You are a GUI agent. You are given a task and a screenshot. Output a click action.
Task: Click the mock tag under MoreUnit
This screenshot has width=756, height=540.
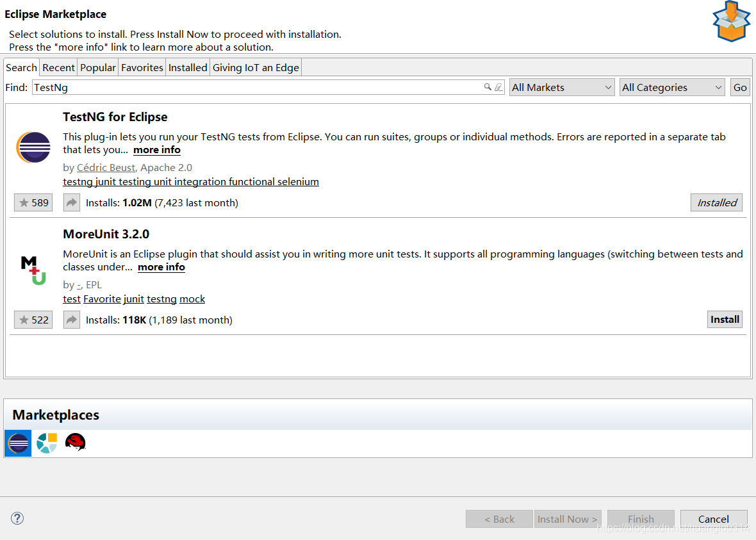coord(192,299)
